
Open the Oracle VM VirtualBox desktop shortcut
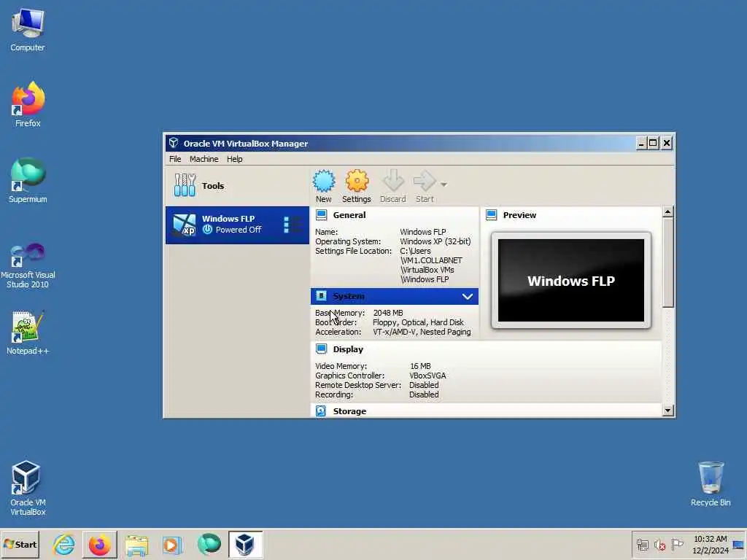point(28,488)
